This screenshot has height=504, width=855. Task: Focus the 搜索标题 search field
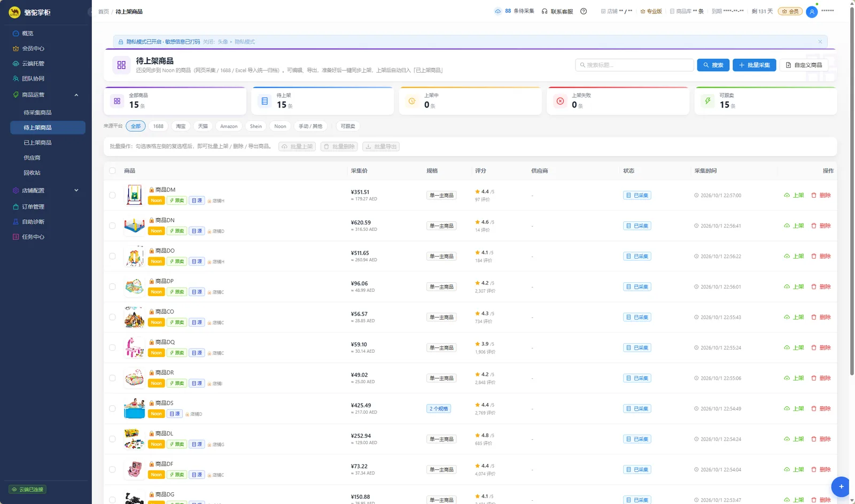click(x=634, y=65)
